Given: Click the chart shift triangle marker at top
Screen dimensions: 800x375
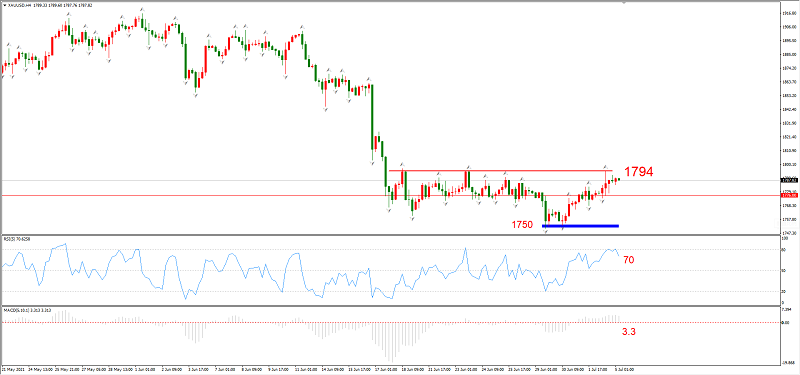Looking at the screenshot, I should click(x=623, y=2).
